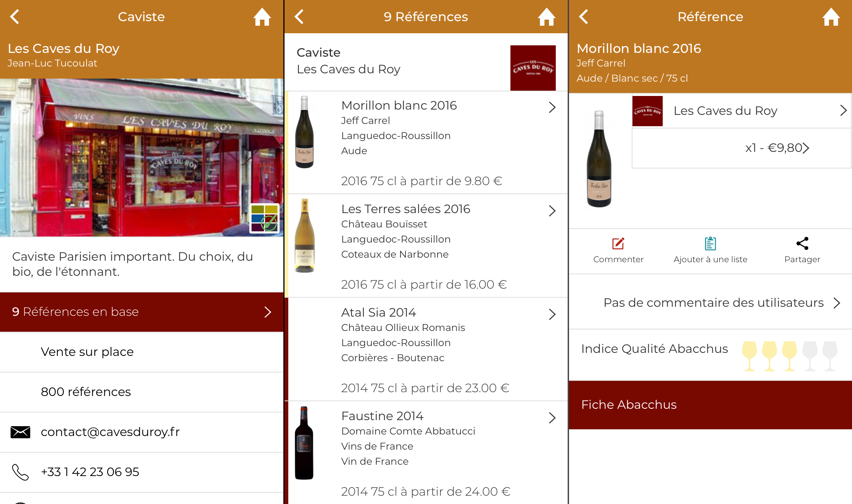The image size is (852, 504).
Task: Select the Les Terres salées 2016 title
Action: [x=406, y=209]
